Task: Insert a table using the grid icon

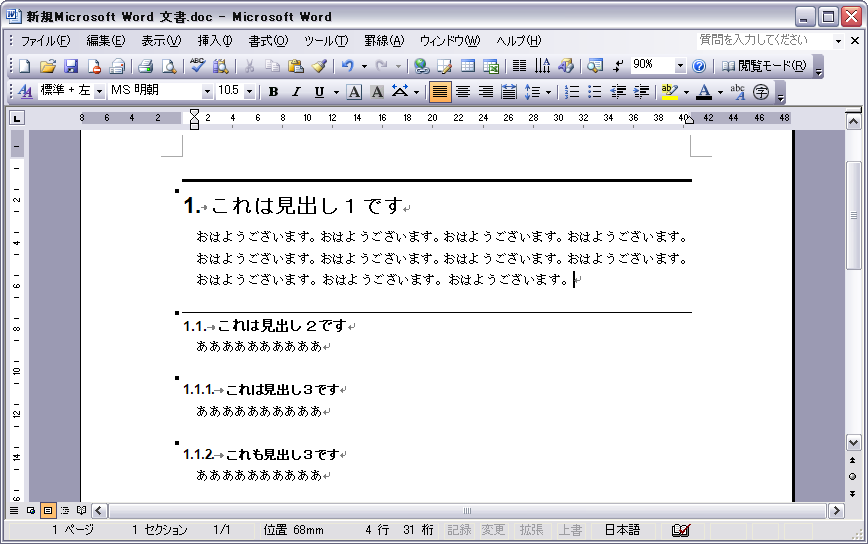Action: [468, 66]
